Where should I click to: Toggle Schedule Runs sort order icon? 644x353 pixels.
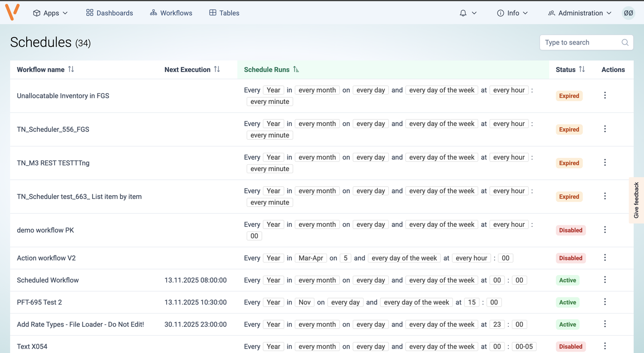[296, 69]
